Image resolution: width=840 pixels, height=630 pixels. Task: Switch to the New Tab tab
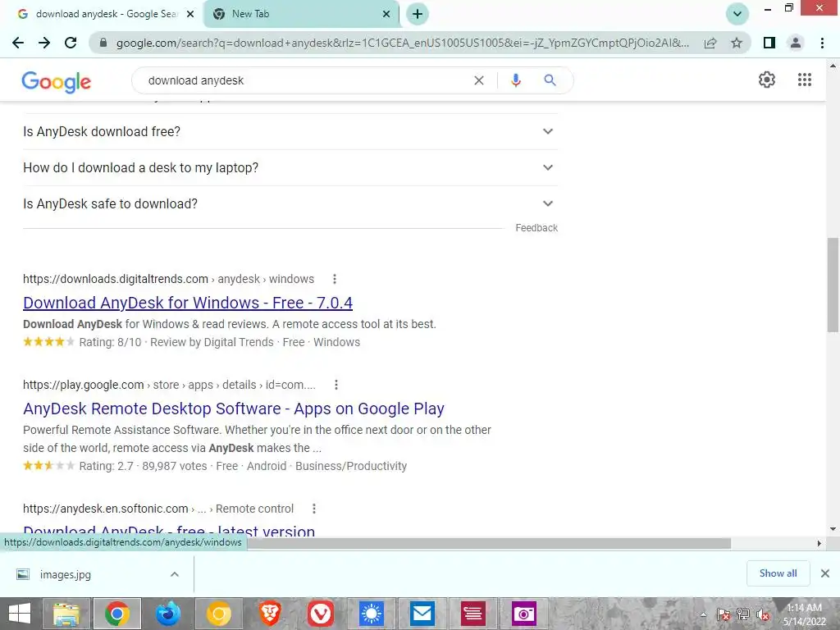pos(301,14)
